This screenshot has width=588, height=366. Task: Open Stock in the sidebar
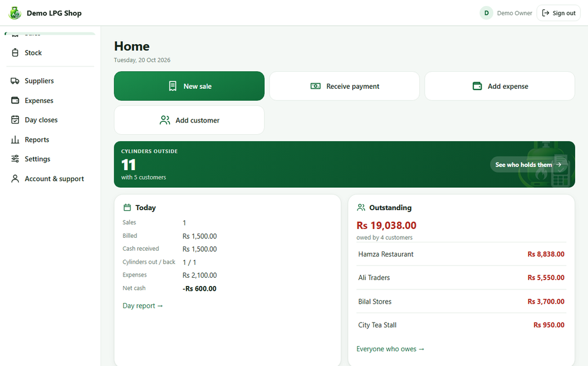click(x=50, y=52)
